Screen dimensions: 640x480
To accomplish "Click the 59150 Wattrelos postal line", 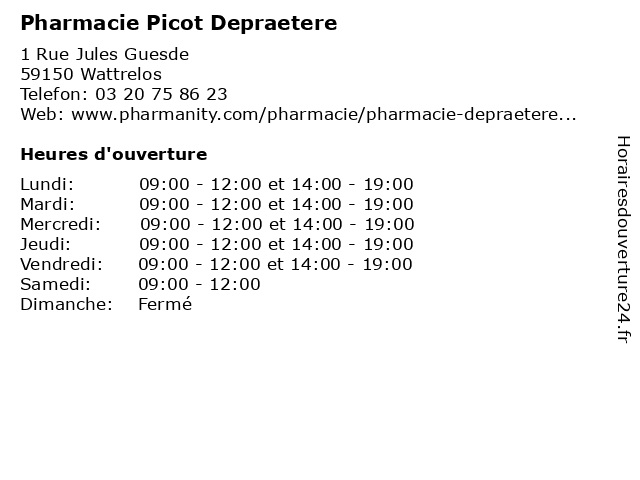I will click(x=91, y=74).
